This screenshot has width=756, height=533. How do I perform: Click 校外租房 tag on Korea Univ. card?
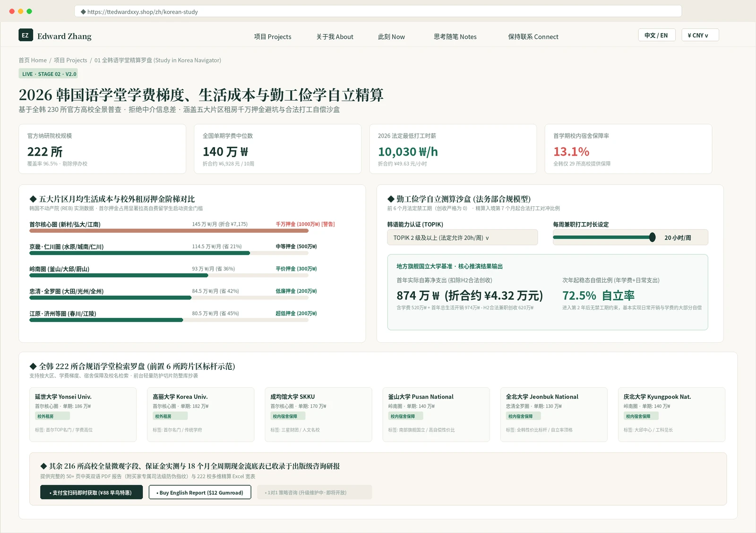[170, 416]
